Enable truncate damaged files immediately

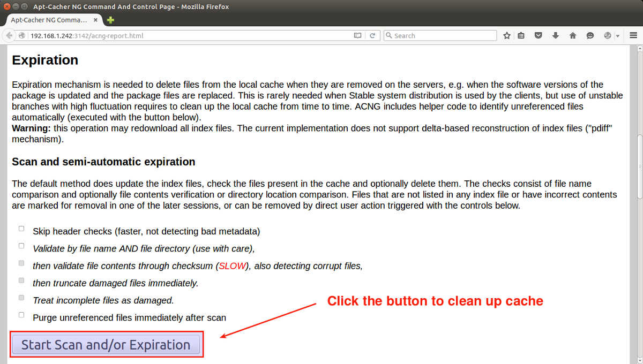(x=21, y=280)
